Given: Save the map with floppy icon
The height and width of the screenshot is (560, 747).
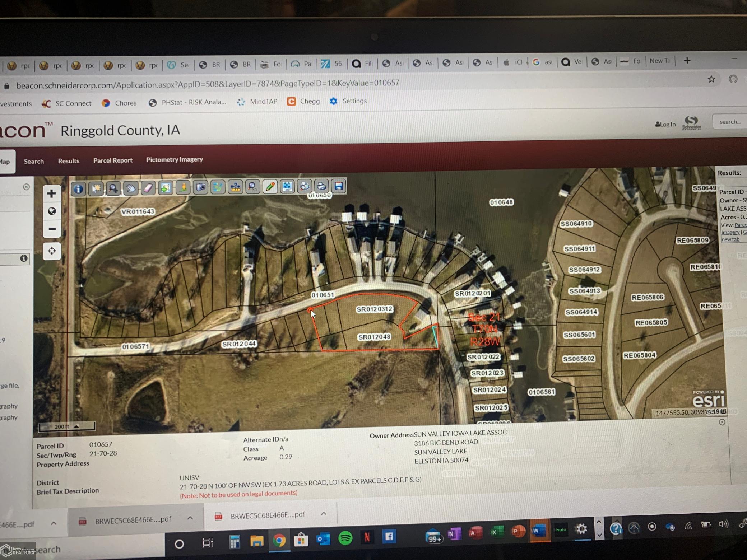Looking at the screenshot, I should click(338, 186).
